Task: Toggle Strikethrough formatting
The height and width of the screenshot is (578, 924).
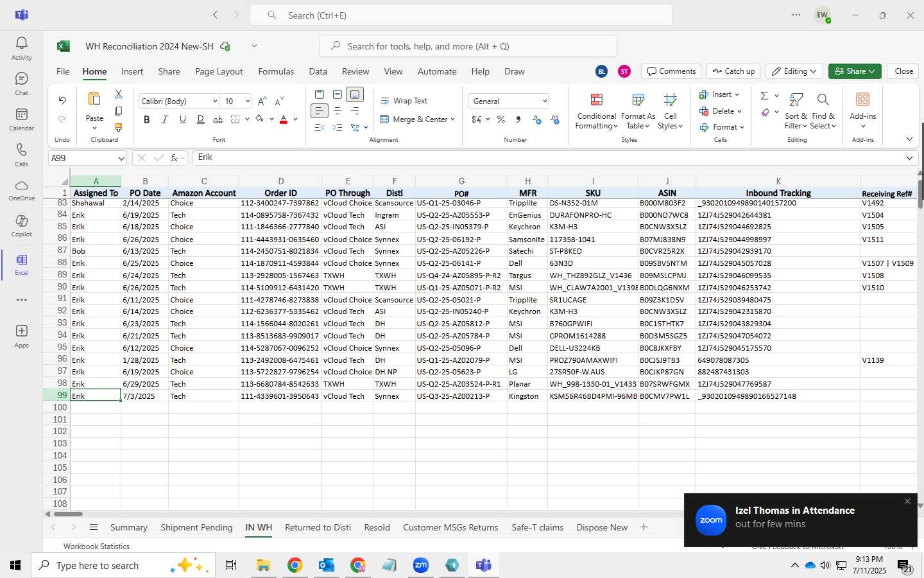Action: click(218, 119)
